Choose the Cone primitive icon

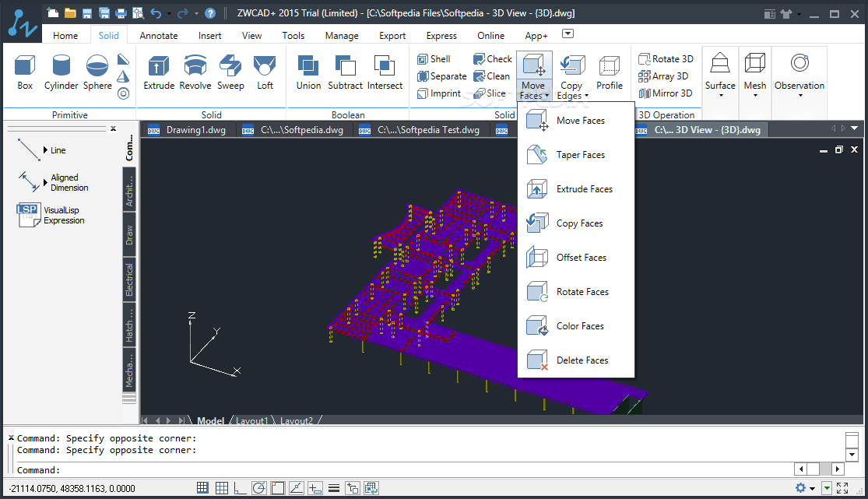pyautogui.click(x=124, y=76)
